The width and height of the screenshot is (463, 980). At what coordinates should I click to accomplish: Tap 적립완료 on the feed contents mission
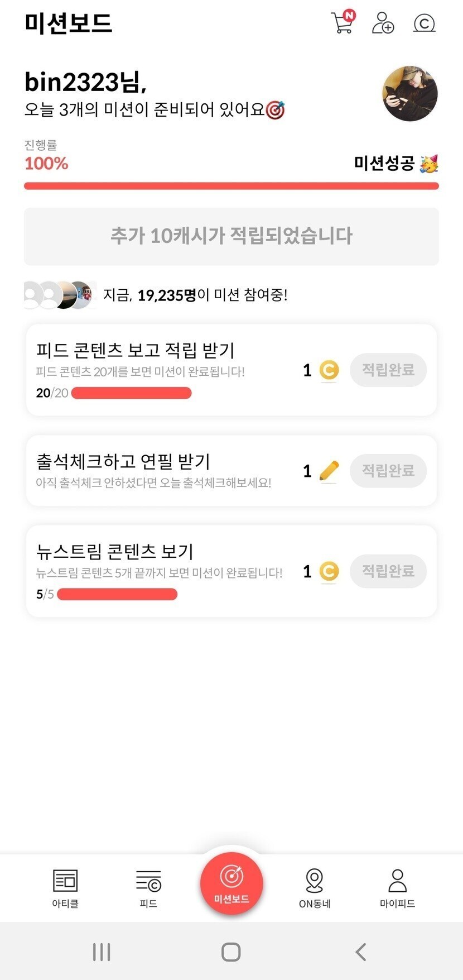point(388,370)
